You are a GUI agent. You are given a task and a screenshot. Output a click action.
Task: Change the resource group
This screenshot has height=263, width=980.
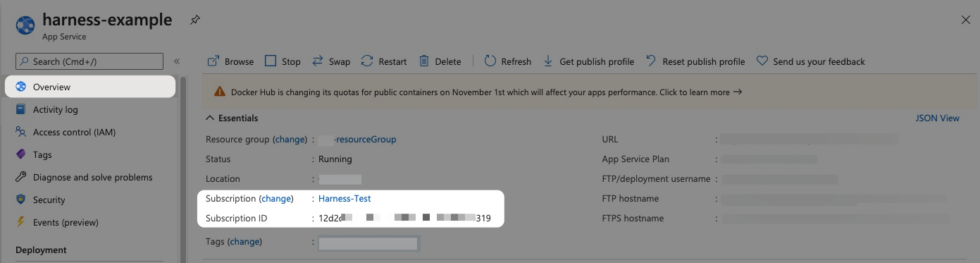coord(290,139)
